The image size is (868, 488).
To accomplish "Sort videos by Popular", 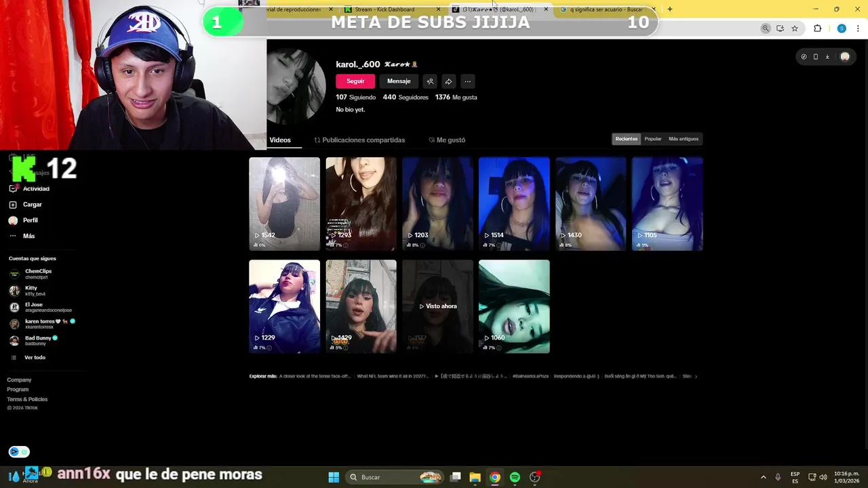I will [653, 139].
